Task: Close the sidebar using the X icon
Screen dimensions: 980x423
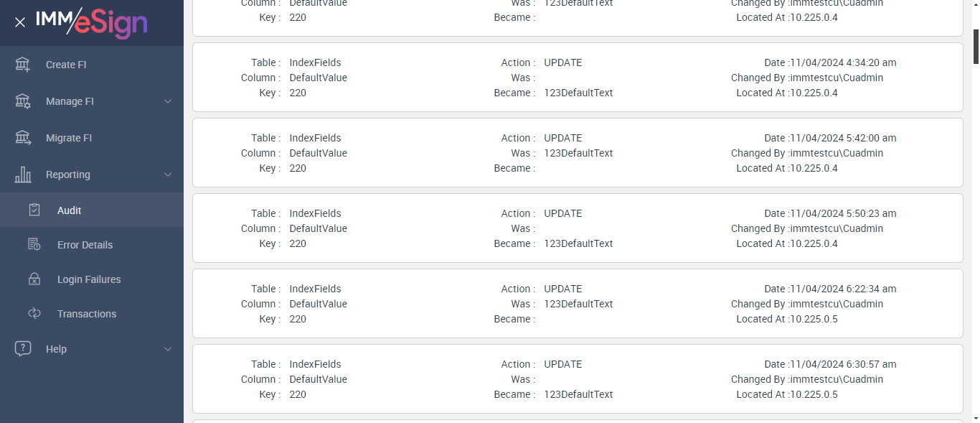Action: (20, 22)
